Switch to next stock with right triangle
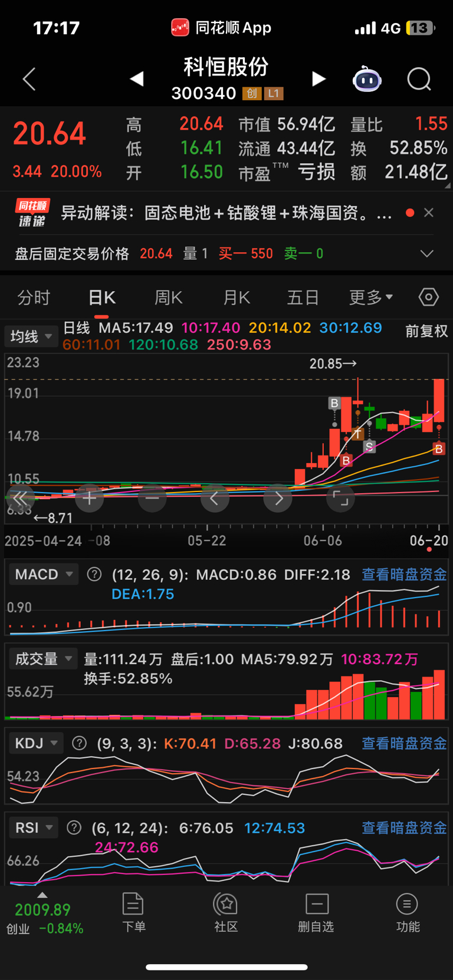Screen dimensions: 453x980 pyautogui.click(x=319, y=78)
